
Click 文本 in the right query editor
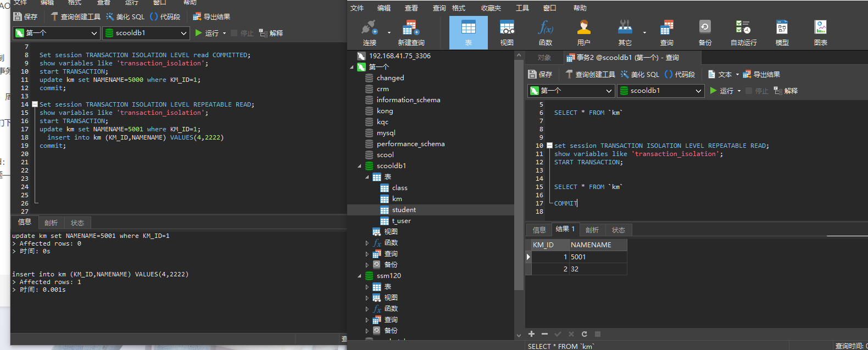[x=720, y=74]
